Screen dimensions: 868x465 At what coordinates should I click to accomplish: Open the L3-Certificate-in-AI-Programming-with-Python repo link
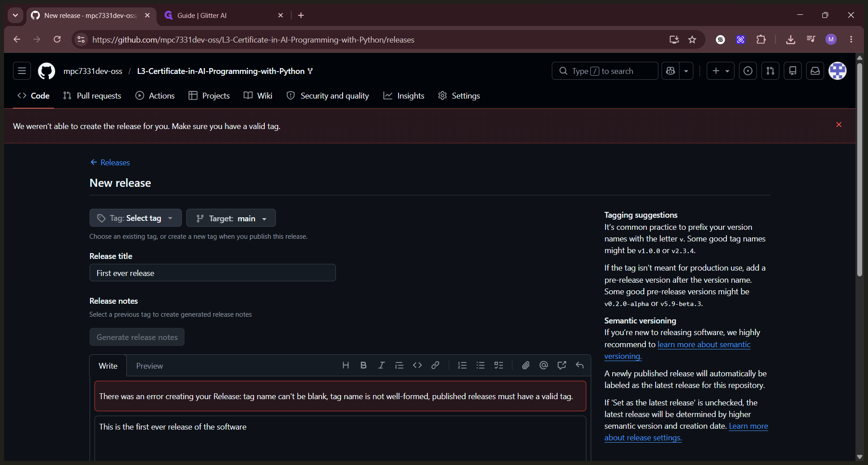coord(221,71)
